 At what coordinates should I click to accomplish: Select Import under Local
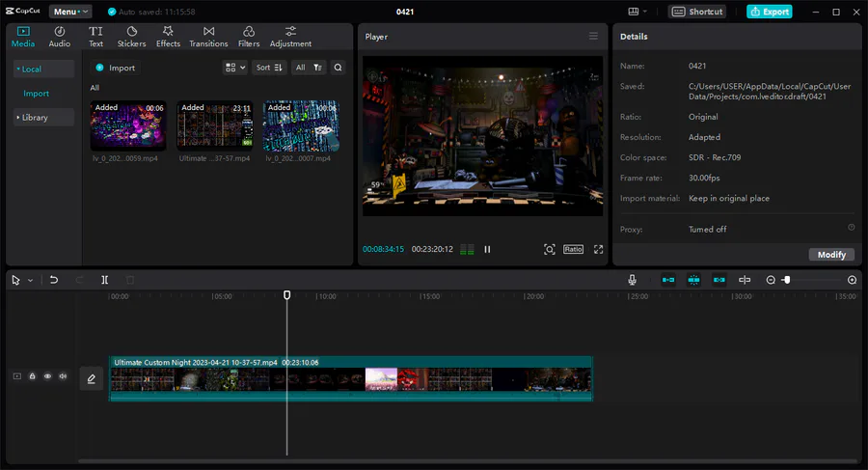(36, 93)
